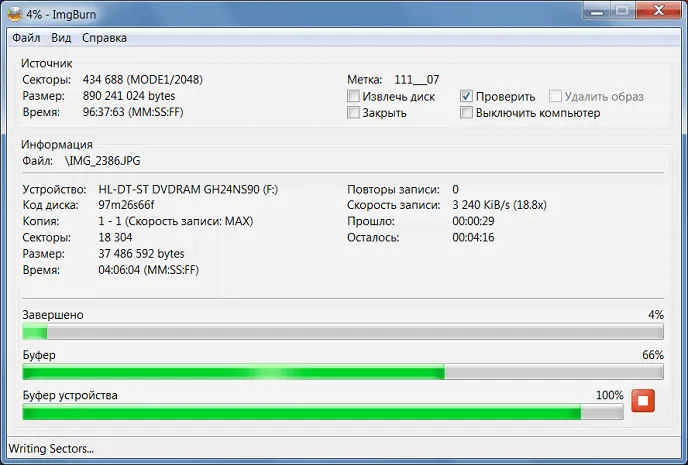The width and height of the screenshot is (688, 465).
Task: Click the 66% buffer value
Action: click(653, 355)
